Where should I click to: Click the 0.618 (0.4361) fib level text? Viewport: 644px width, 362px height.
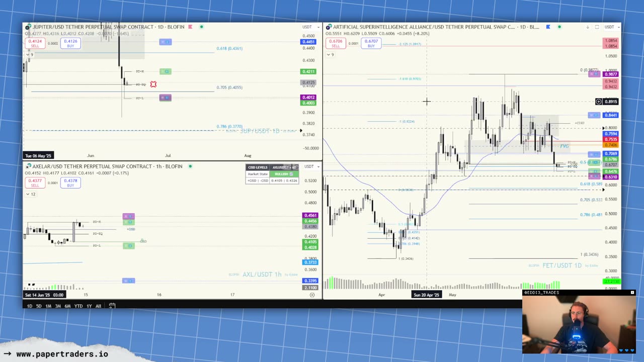[229, 48]
